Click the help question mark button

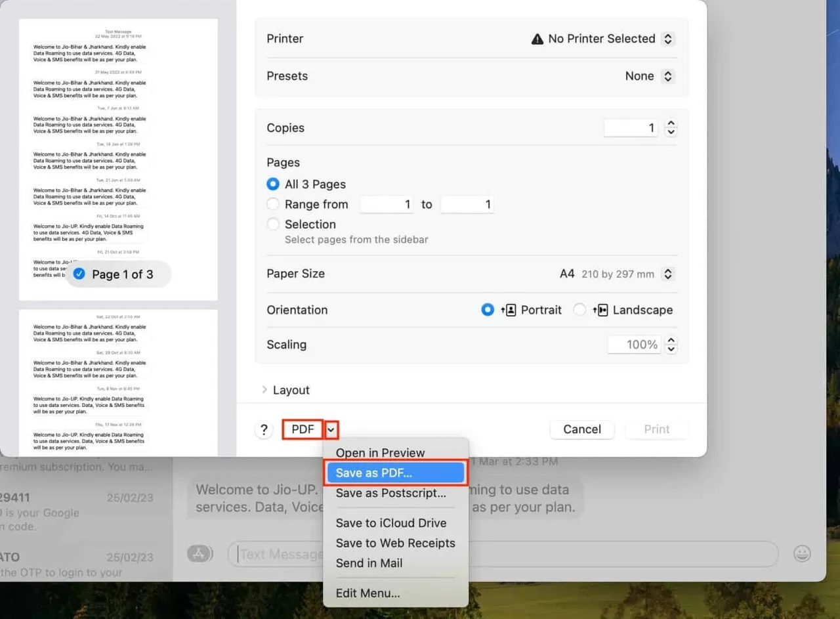pos(264,430)
